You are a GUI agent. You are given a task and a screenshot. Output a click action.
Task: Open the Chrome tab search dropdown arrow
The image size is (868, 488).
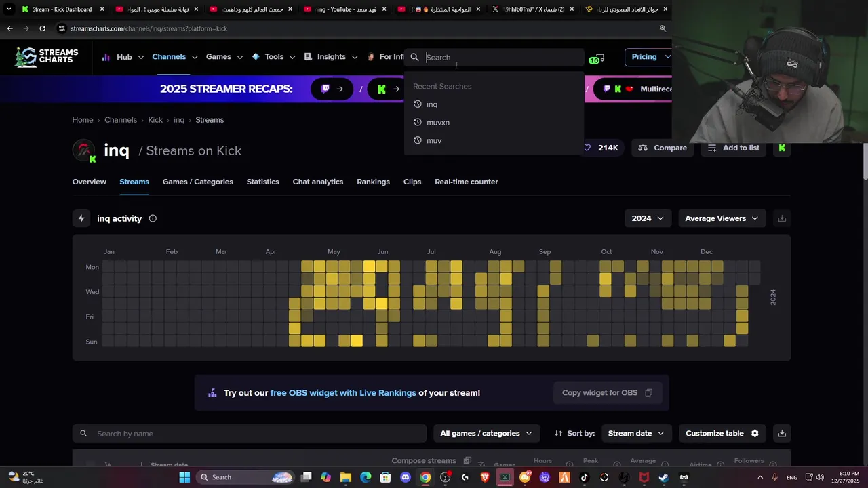click(9, 9)
